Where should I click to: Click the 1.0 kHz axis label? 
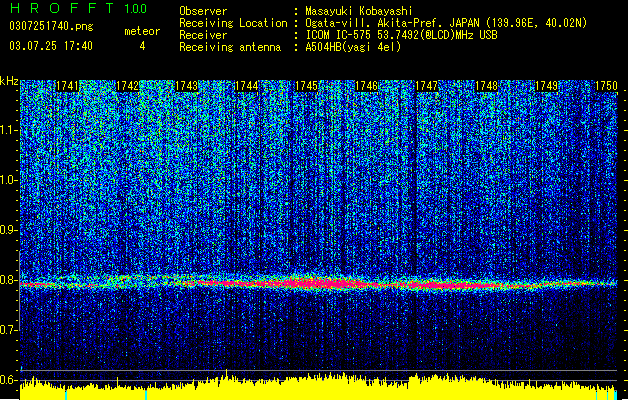(x=9, y=180)
